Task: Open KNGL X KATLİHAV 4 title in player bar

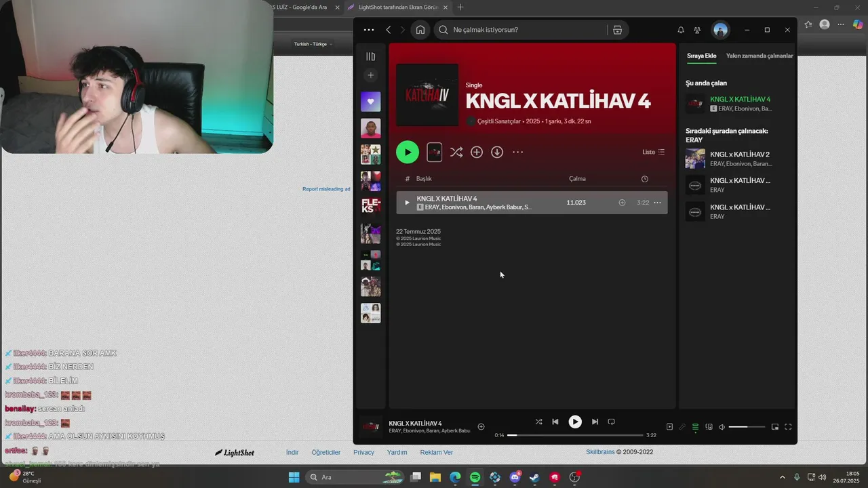Action: pos(415,423)
